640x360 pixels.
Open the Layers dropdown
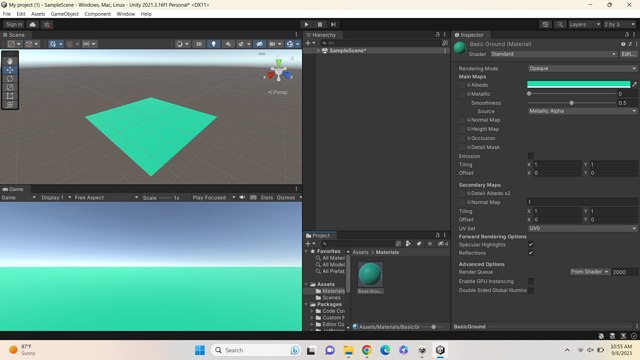tap(584, 24)
